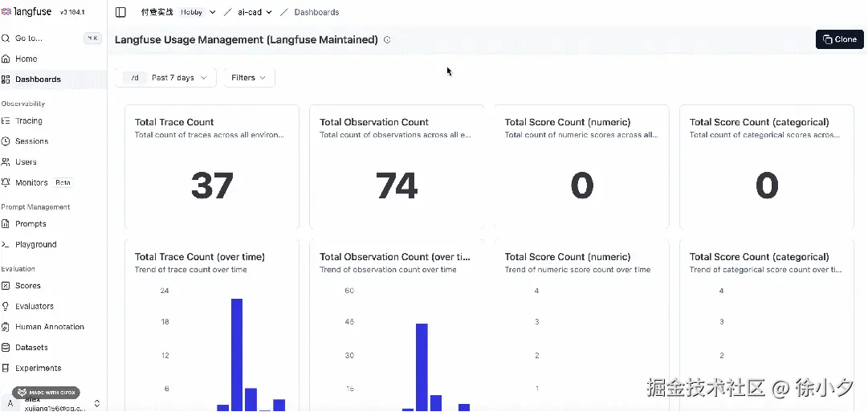Click the Dashboards breadcrumb link
868x412 pixels.
pos(316,12)
